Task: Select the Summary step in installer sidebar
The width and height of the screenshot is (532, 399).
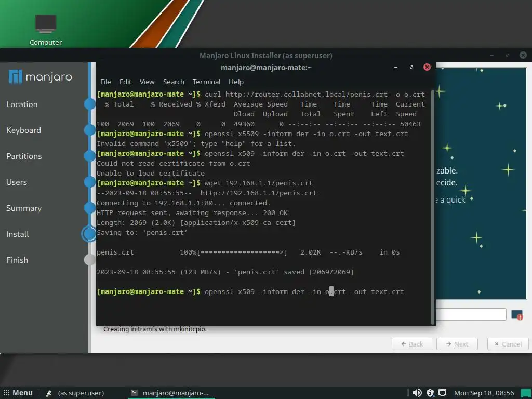Action: (24, 208)
